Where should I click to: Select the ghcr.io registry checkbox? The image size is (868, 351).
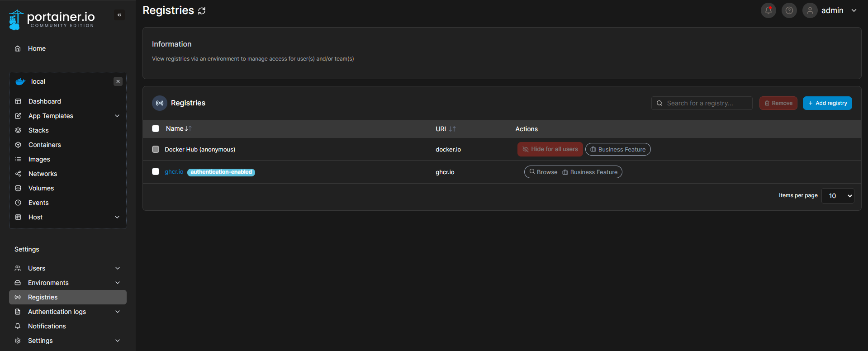pos(156,171)
